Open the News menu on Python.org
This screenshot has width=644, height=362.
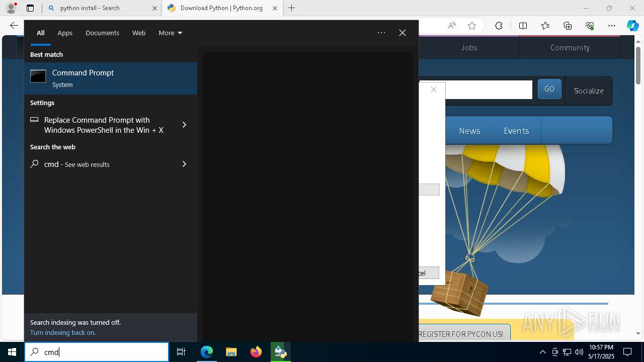[x=469, y=131]
